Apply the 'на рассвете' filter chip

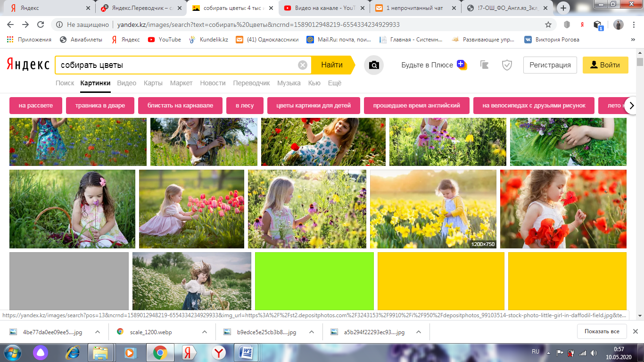click(x=36, y=106)
